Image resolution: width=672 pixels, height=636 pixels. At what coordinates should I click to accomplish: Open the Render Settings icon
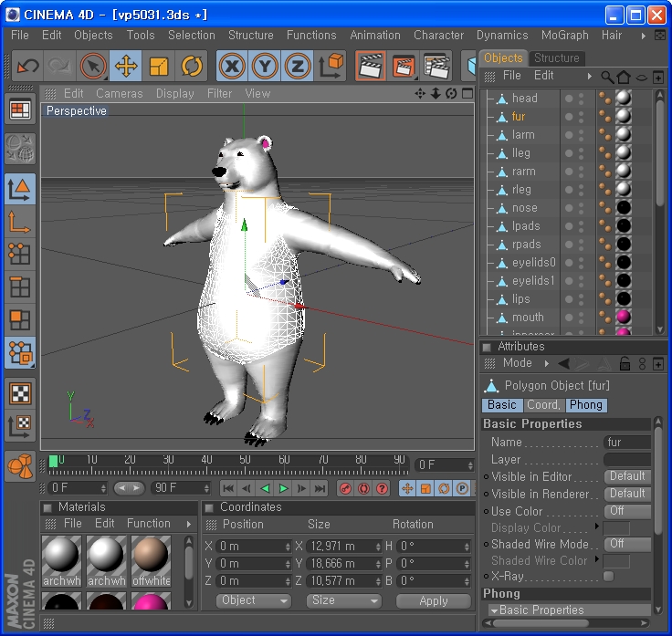pyautogui.click(x=436, y=66)
